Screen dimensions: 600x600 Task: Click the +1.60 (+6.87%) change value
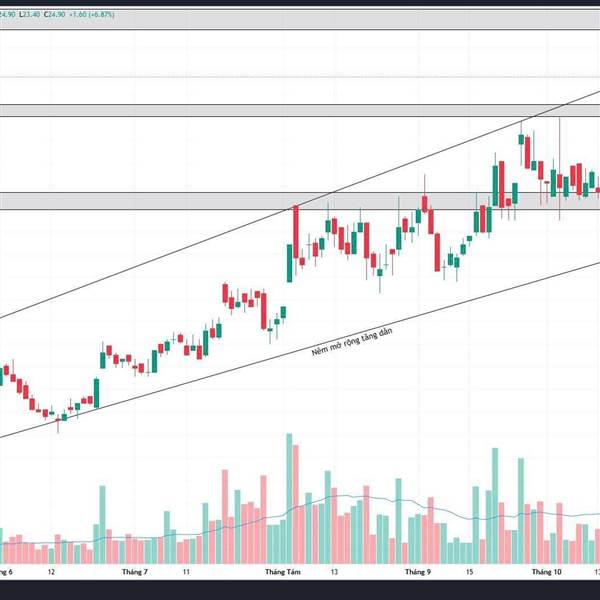[91, 15]
